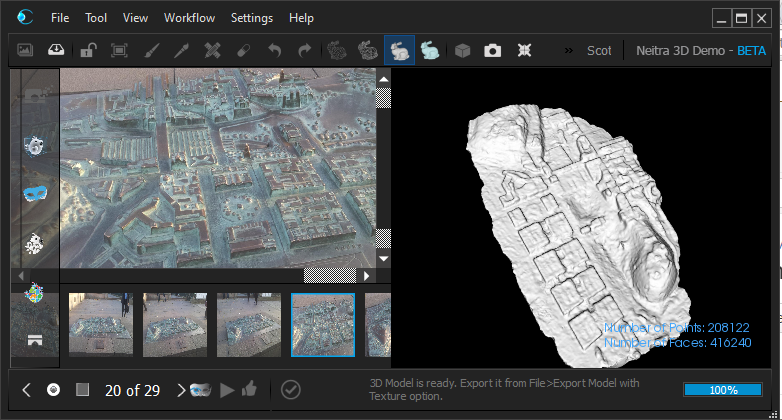782x420 pixels.
Task: Click the eraser tool icon
Action: pos(243,50)
